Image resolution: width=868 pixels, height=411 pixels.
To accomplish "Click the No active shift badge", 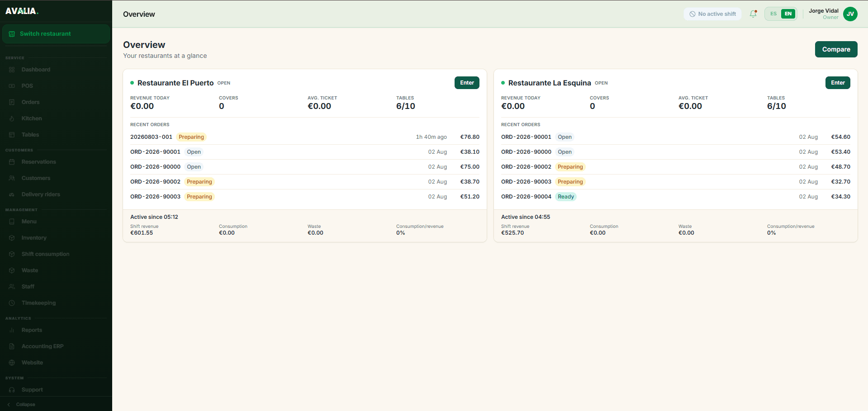I will click(x=712, y=14).
